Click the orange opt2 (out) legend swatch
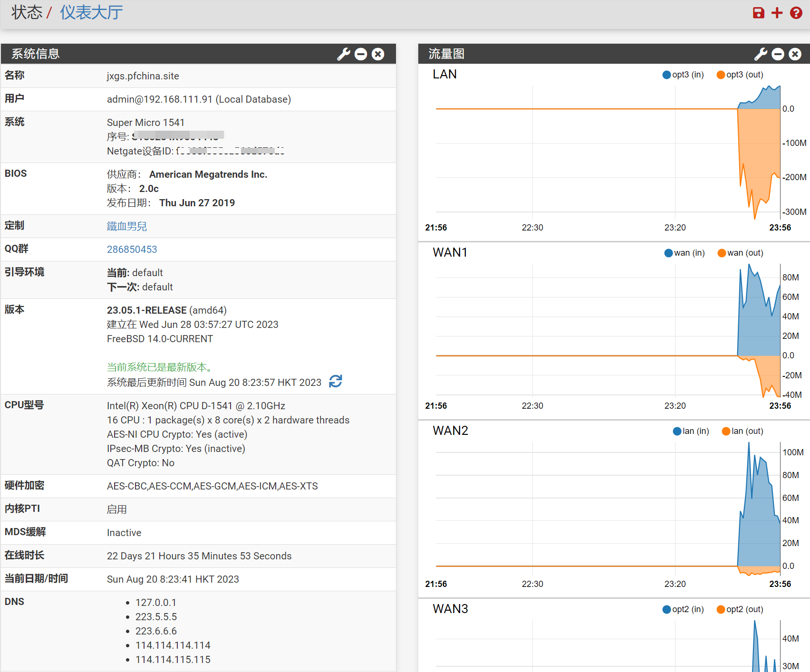Viewport: 810px width, 672px height. tap(721, 609)
